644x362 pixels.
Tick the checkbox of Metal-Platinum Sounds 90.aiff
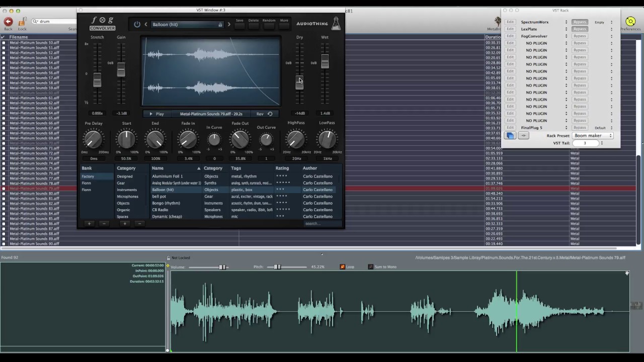[4, 244]
